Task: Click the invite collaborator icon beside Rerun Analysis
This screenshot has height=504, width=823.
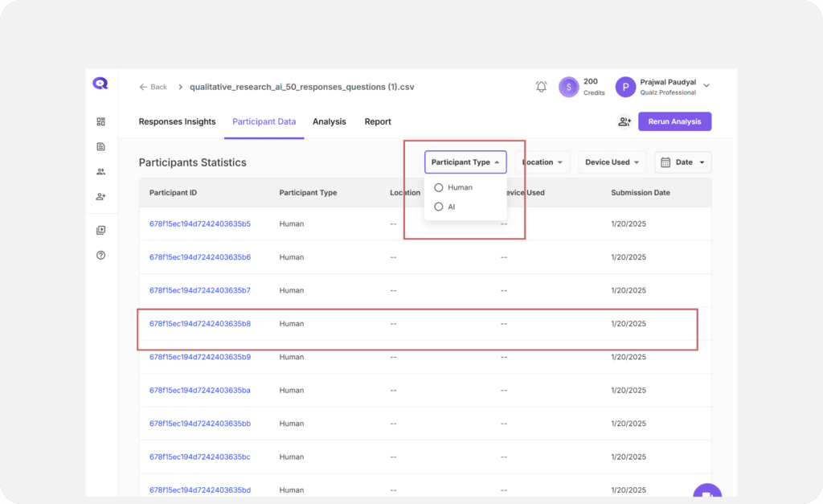Action: tap(624, 121)
